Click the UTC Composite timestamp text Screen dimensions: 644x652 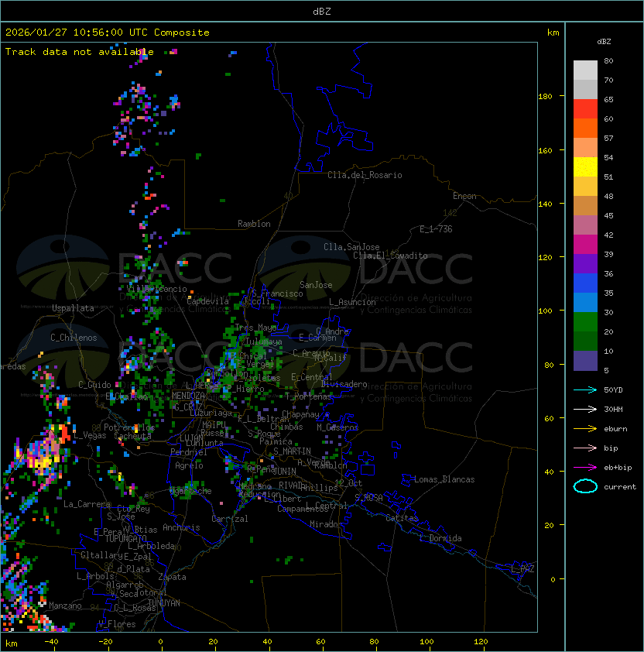click(x=108, y=33)
